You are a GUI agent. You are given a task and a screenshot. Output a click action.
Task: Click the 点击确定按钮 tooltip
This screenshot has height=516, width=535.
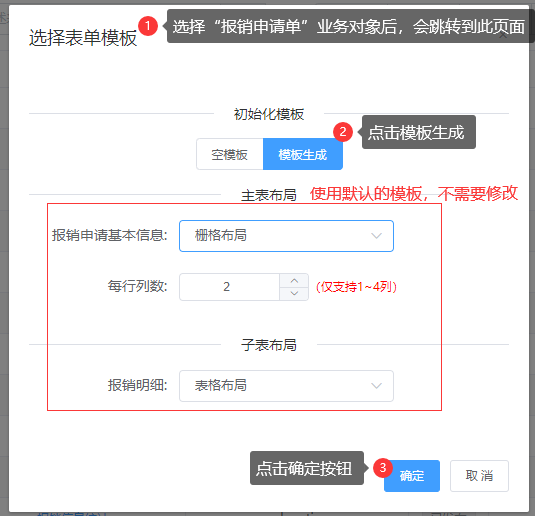point(307,468)
